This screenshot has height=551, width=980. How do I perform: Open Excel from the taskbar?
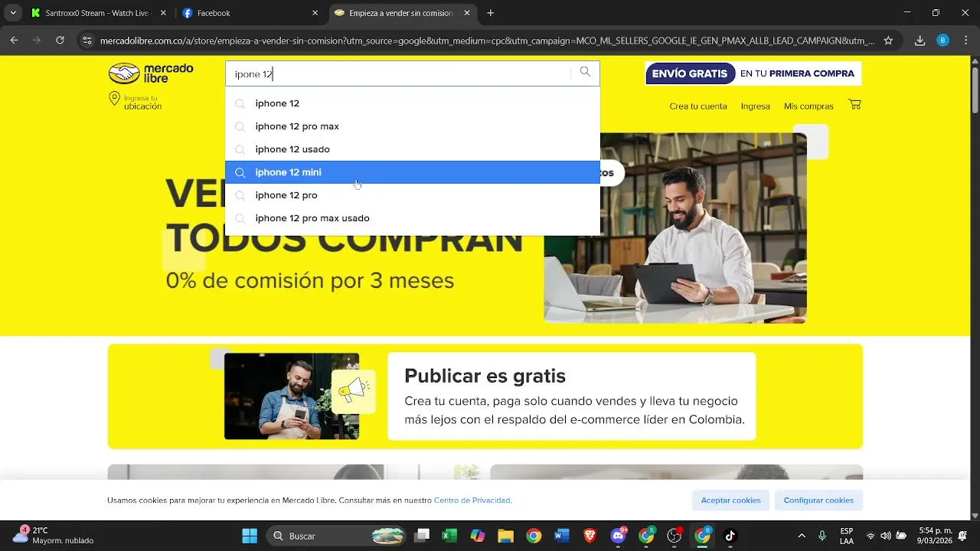pos(449,536)
